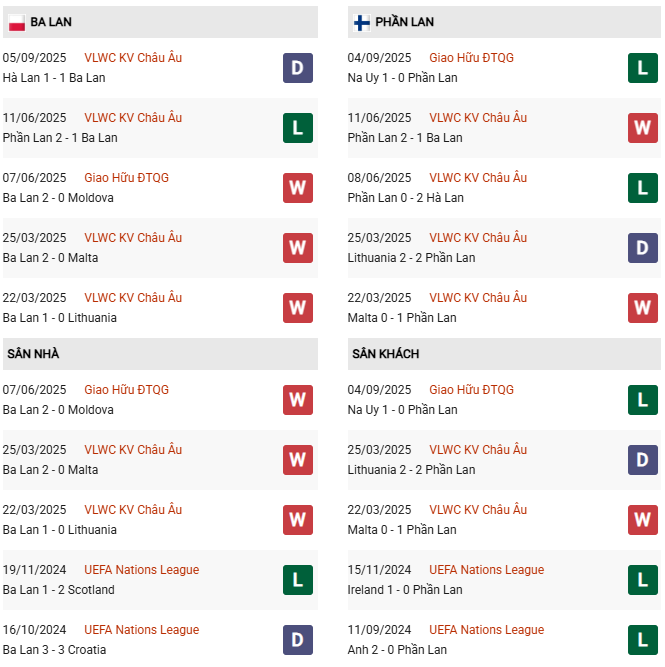Image resolution: width=665 pixels, height=667 pixels.
Task: Select the SÂN KHÁCH section header
Action: coord(504,354)
